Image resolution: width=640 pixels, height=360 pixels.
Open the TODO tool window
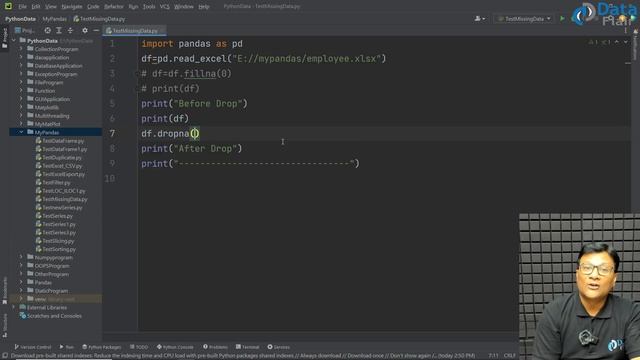[x=139, y=347]
